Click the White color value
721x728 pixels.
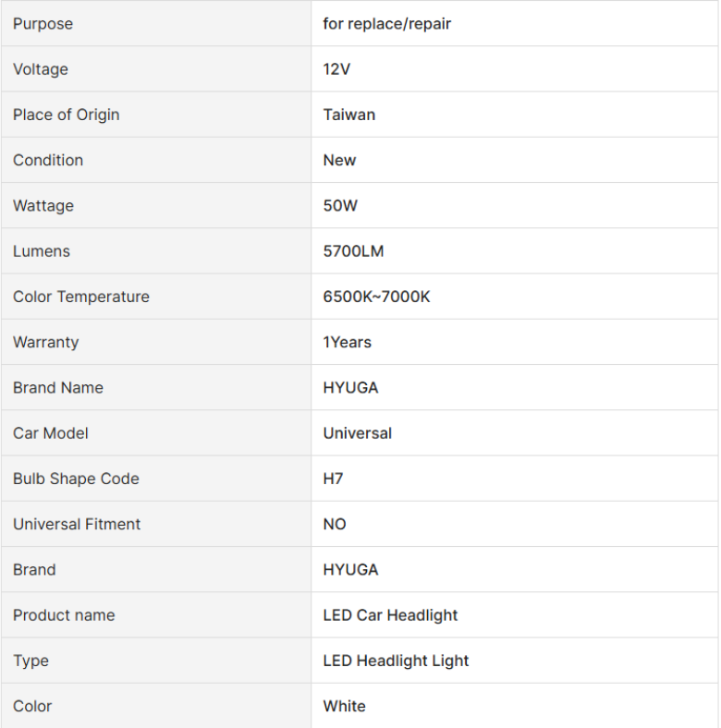point(344,706)
